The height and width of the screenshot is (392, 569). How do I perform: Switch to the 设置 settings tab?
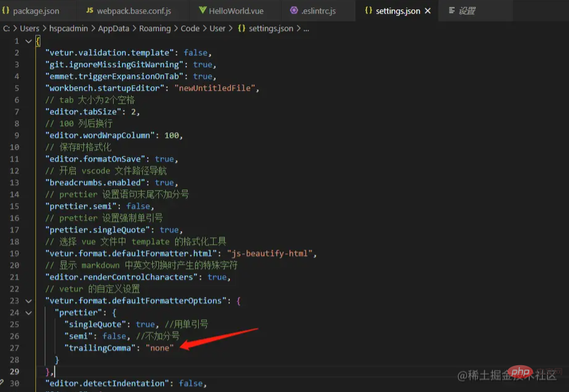point(466,11)
